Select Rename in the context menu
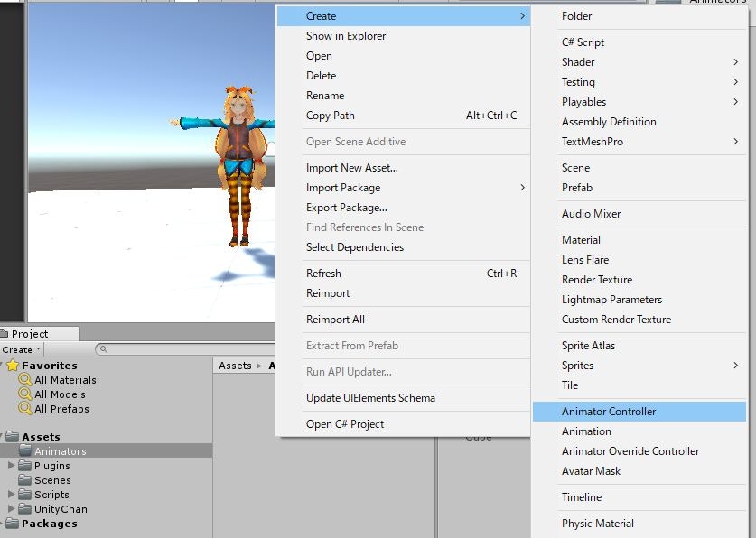 (x=404, y=96)
